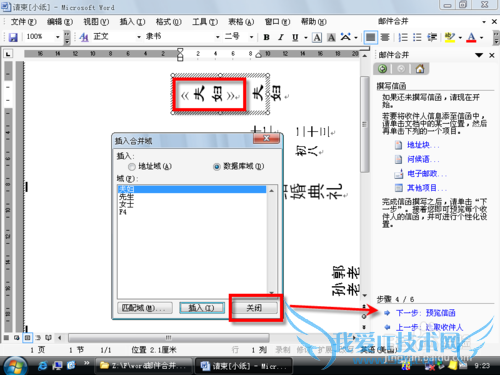Open the 表格 menu
The width and height of the screenshot is (500, 375).
coord(241,22)
